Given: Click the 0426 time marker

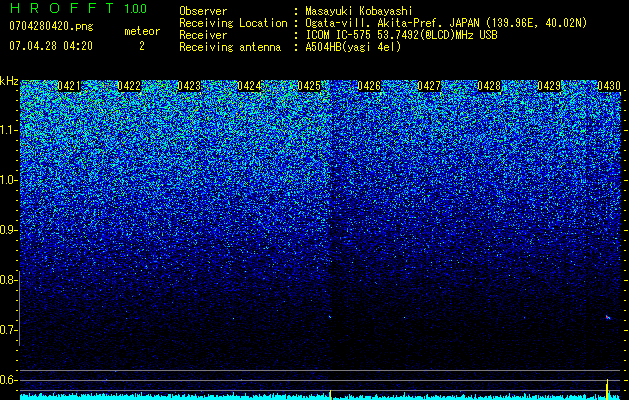Looking at the screenshot, I should [369, 86].
